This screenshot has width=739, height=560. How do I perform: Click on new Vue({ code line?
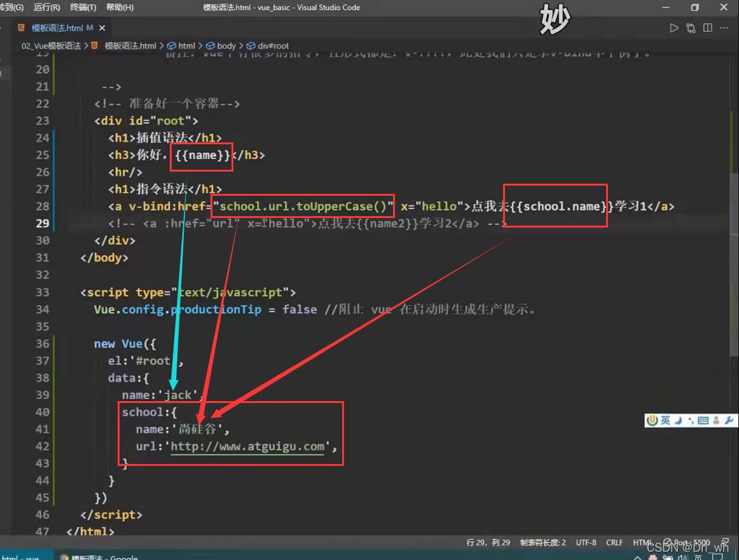(125, 343)
